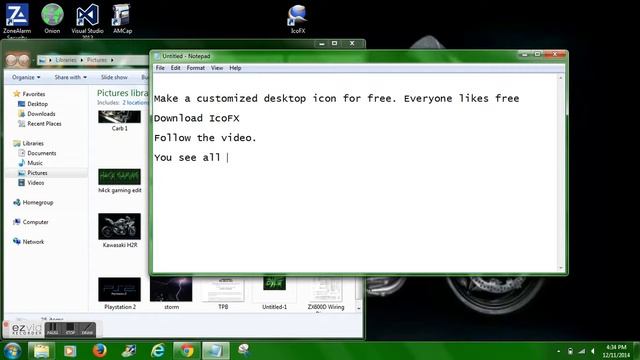Open the AMCap desktop shortcut
The width and height of the screenshot is (640, 360).
tap(122, 18)
